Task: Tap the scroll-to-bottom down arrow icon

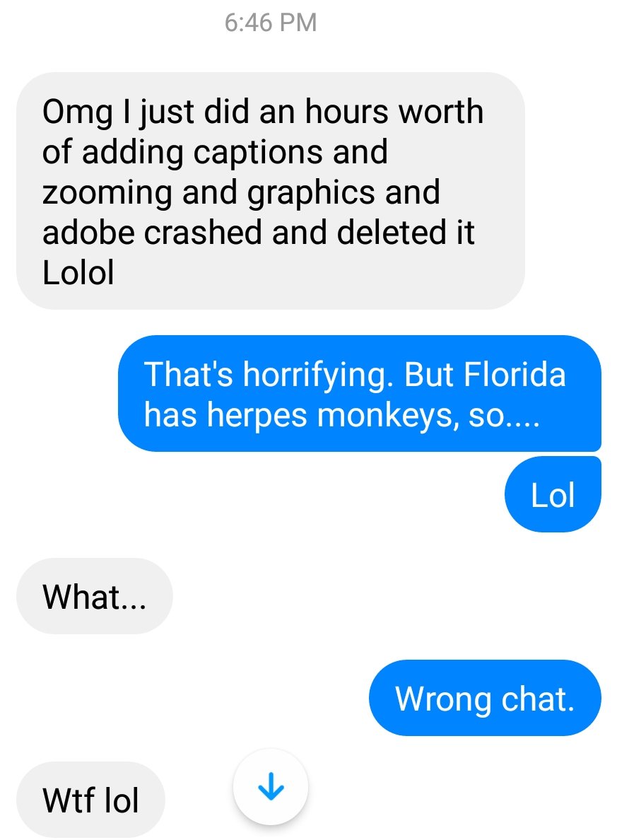Action: tap(271, 786)
